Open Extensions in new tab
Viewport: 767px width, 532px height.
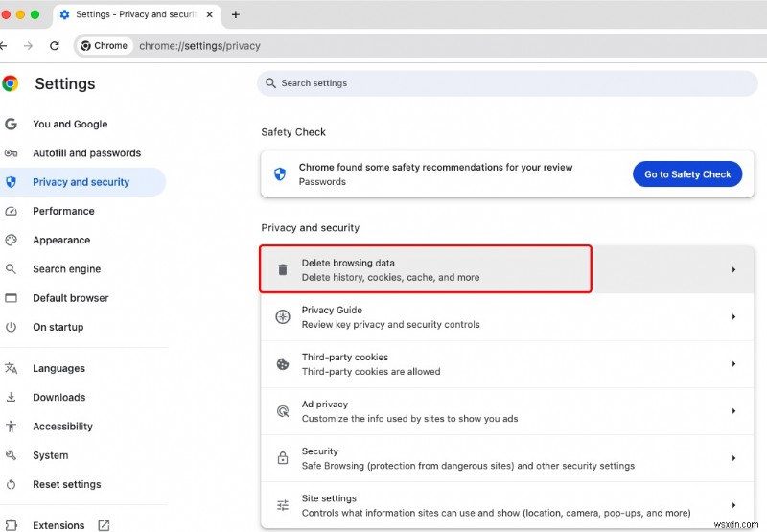82,525
